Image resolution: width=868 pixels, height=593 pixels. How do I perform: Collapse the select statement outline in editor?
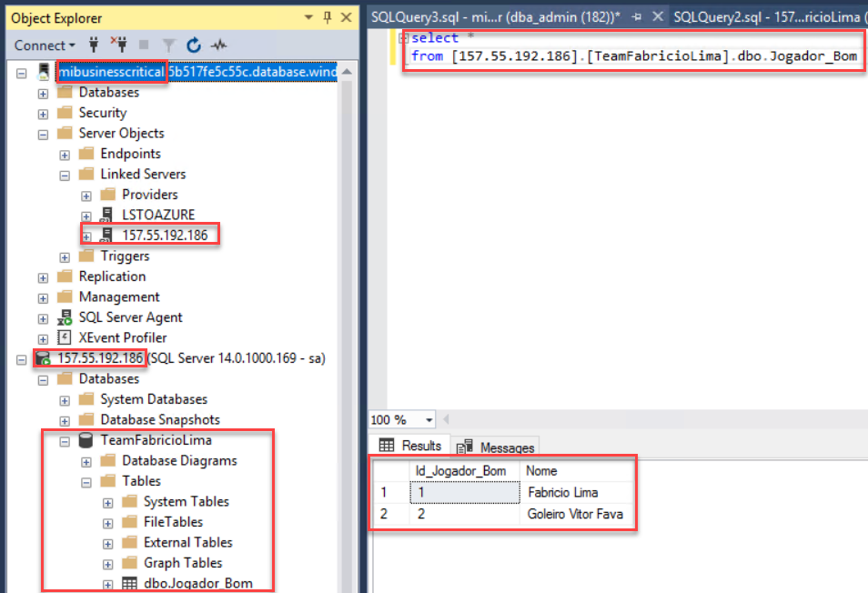point(403,39)
